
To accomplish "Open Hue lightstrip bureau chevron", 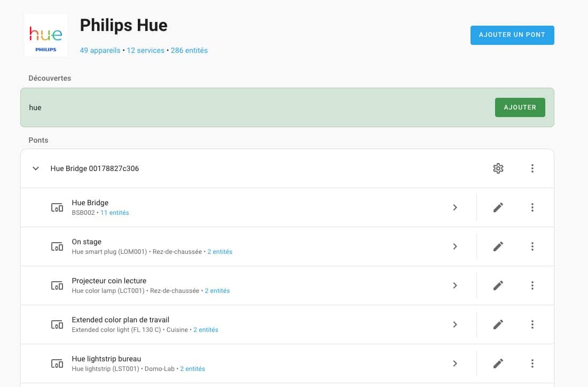I will click(x=455, y=363).
